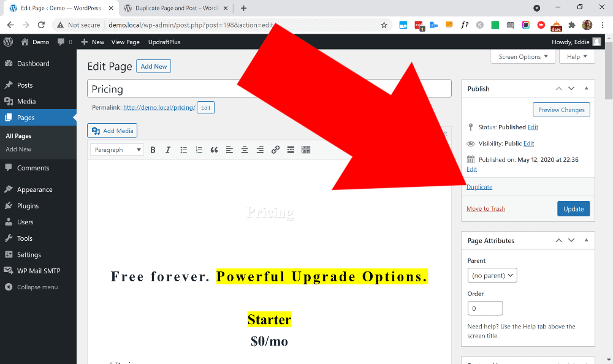Image resolution: width=613 pixels, height=364 pixels.
Task: Open the Plugins menu in the sidebar
Action: click(x=28, y=206)
